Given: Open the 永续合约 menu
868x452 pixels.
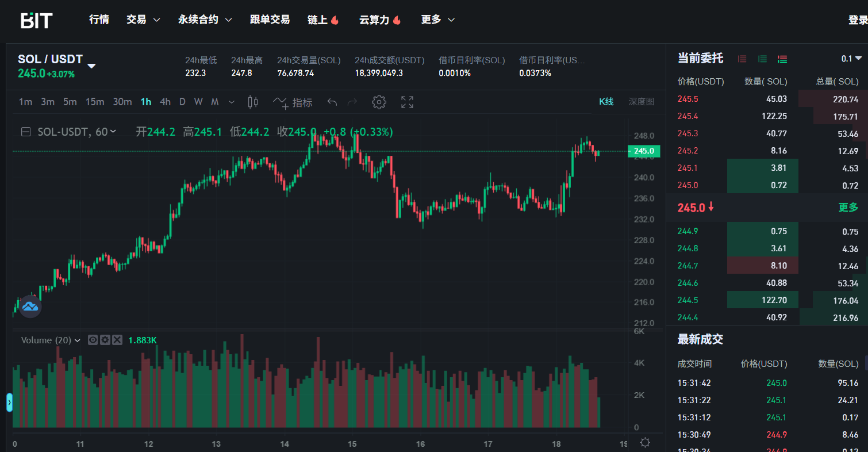Looking at the screenshot, I should [205, 20].
